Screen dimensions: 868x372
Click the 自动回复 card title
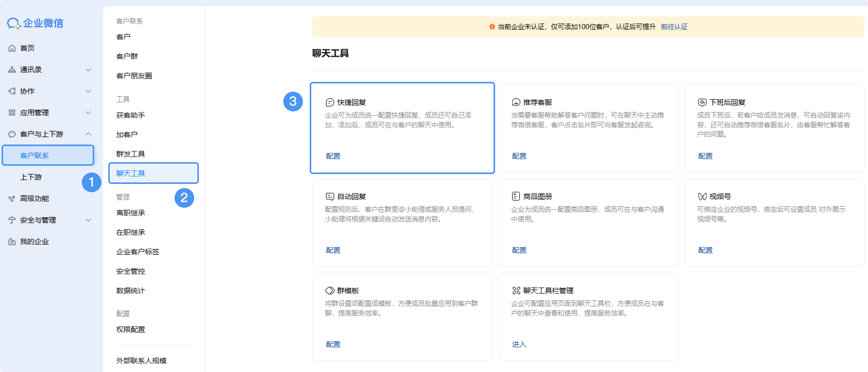coord(351,196)
